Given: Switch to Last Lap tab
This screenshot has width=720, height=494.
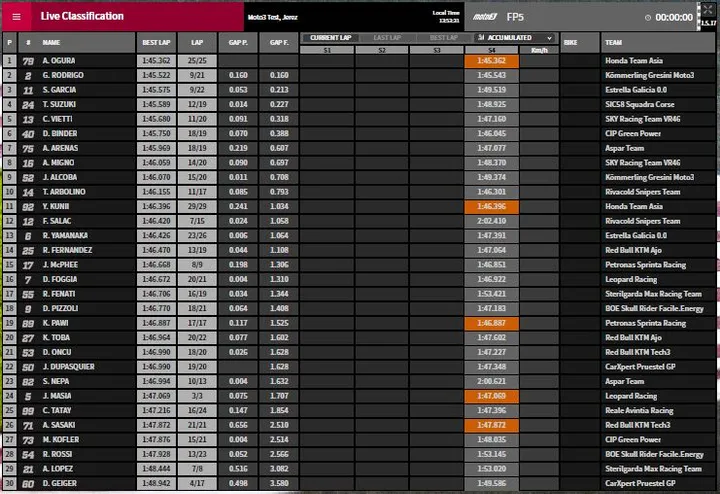Looking at the screenshot, I should [387, 38].
